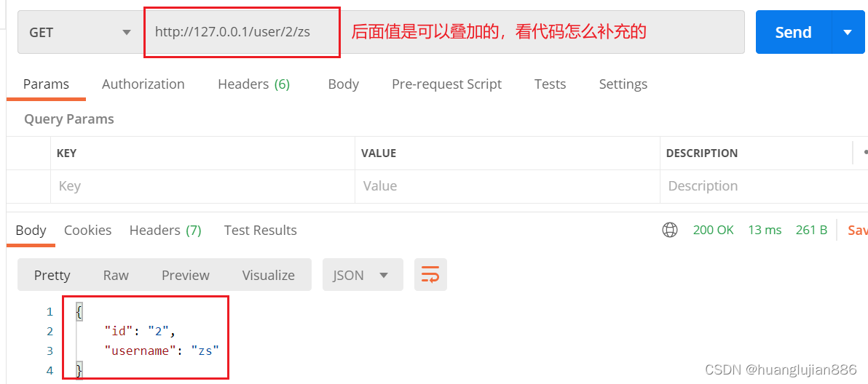
Task: Open the response Cookies tab
Action: (87, 230)
